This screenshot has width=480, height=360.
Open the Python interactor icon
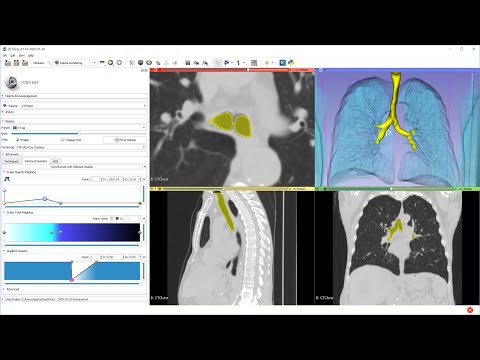pos(291,63)
